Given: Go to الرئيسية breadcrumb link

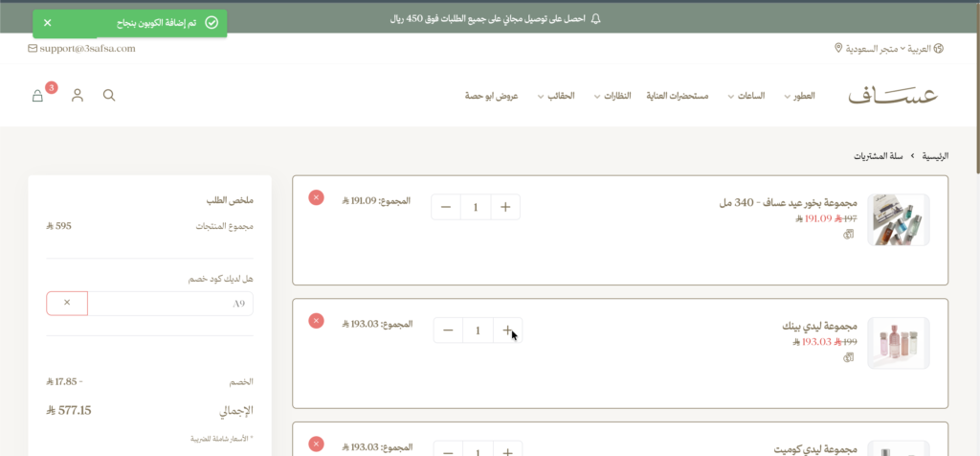Looking at the screenshot, I should tap(934, 155).
